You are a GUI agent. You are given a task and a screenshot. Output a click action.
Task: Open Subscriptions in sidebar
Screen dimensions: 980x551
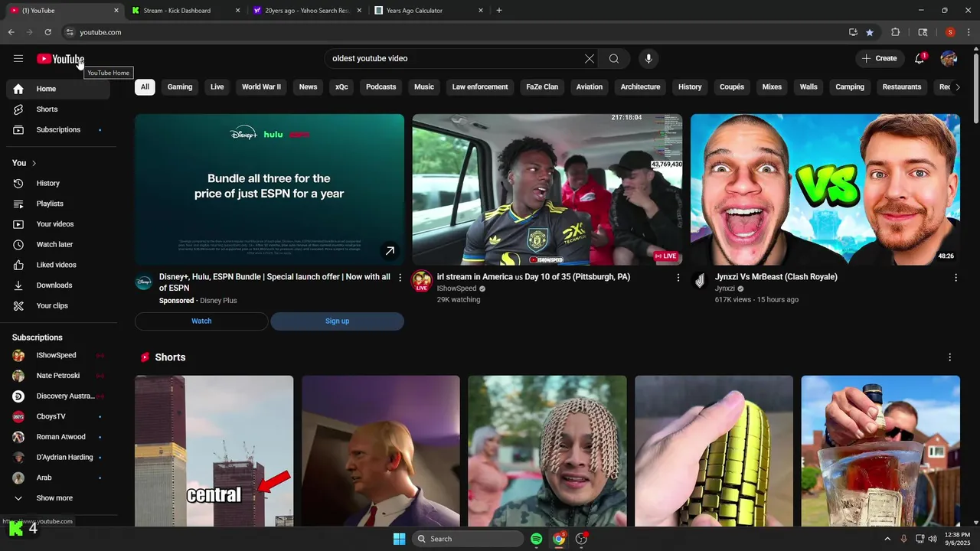(58, 130)
